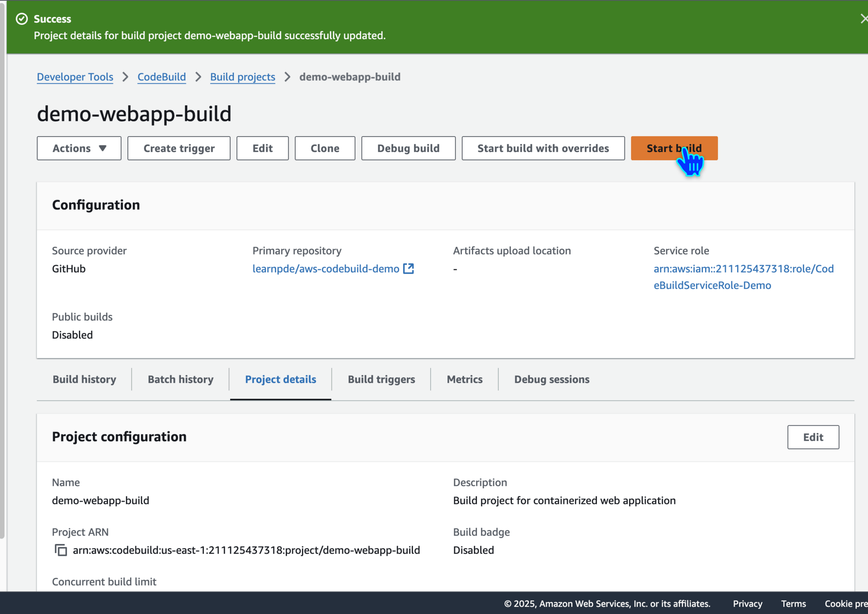Click the left-edge vertical scrollbar
Screen dimensions: 868x614
click(x=2, y=271)
